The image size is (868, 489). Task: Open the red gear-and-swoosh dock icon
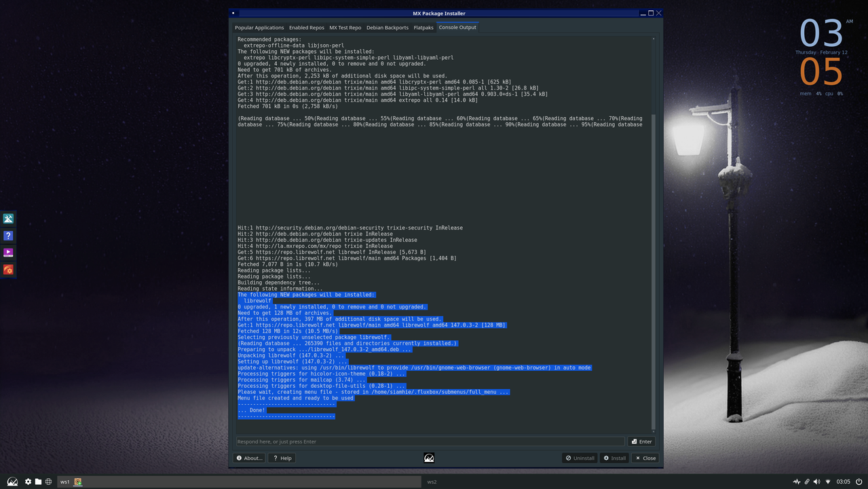[8, 270]
